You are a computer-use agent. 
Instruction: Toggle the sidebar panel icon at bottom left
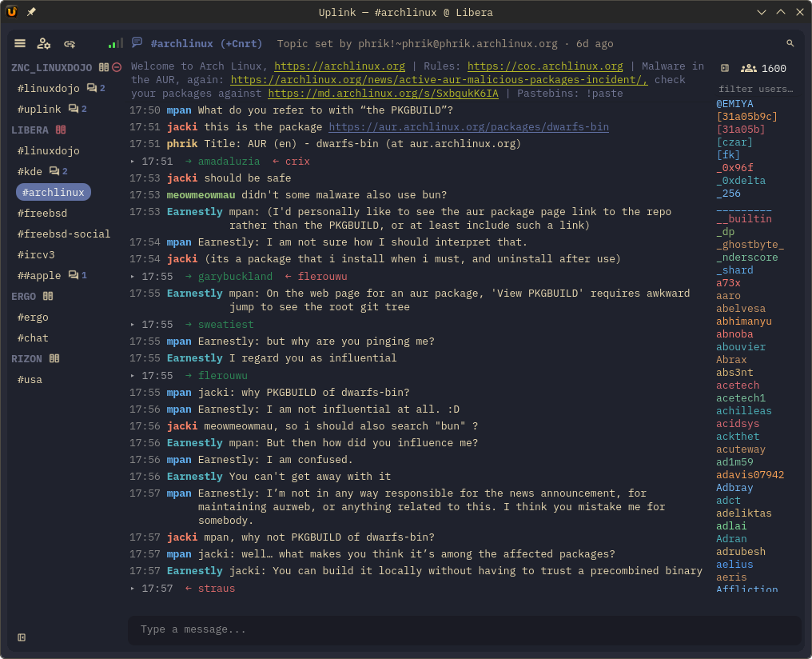(22, 637)
